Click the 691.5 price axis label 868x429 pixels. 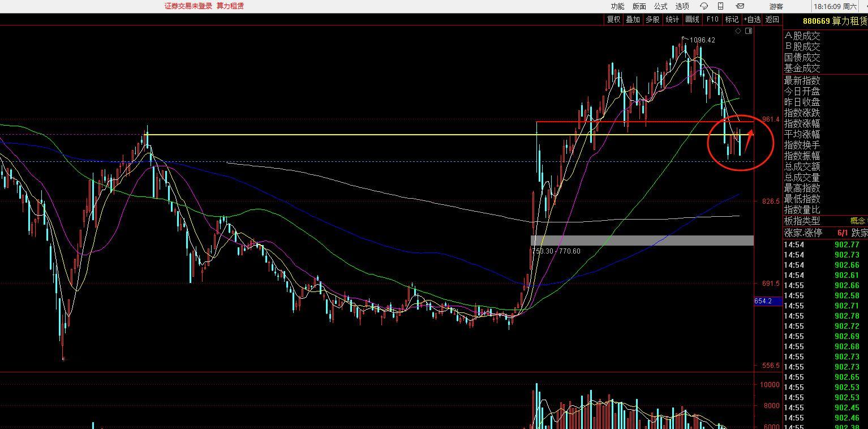771,284
